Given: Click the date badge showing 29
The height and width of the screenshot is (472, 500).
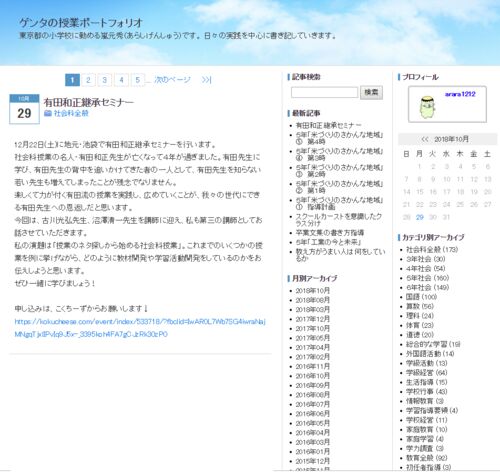Looking at the screenshot, I should (x=24, y=109).
